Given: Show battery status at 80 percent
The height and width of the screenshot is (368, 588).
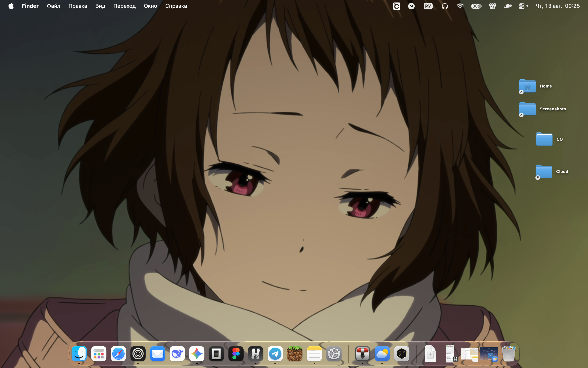Looking at the screenshot, I should pos(476,6).
